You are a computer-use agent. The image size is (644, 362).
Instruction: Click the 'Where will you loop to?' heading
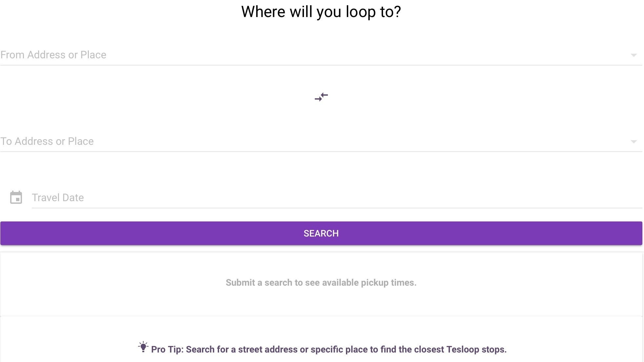tap(321, 12)
